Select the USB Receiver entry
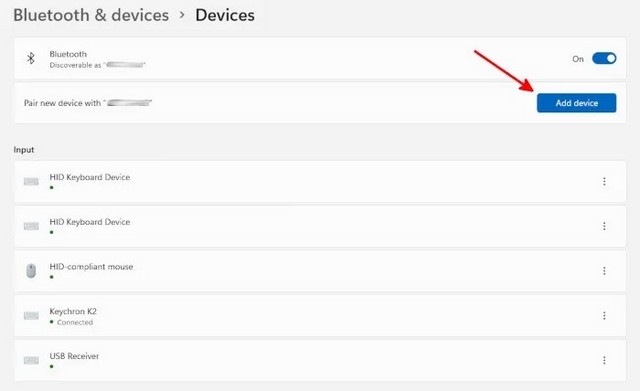Image resolution: width=640 pixels, height=391 pixels. (320, 360)
